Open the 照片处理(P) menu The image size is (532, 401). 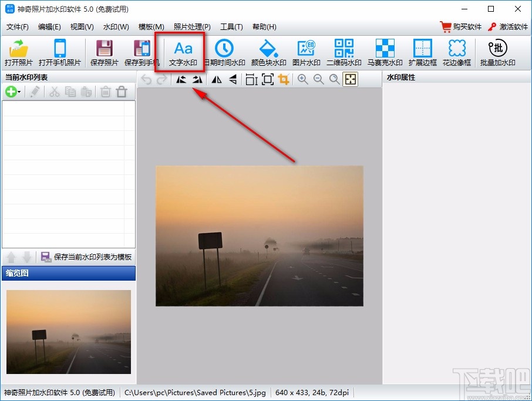(x=192, y=27)
